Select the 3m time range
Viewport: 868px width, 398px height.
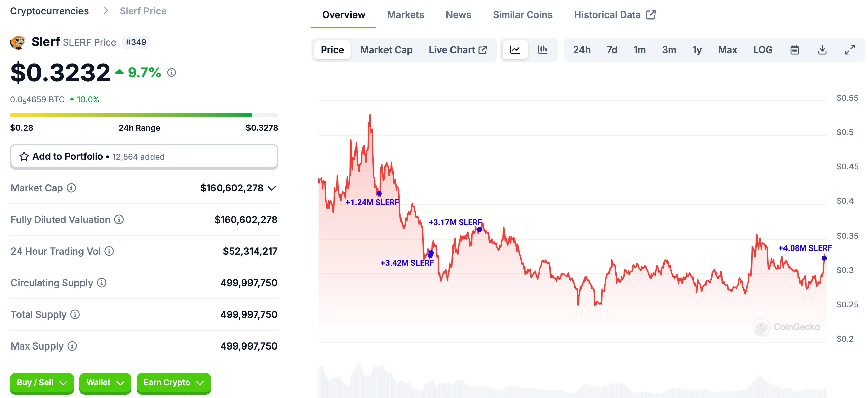coord(669,50)
